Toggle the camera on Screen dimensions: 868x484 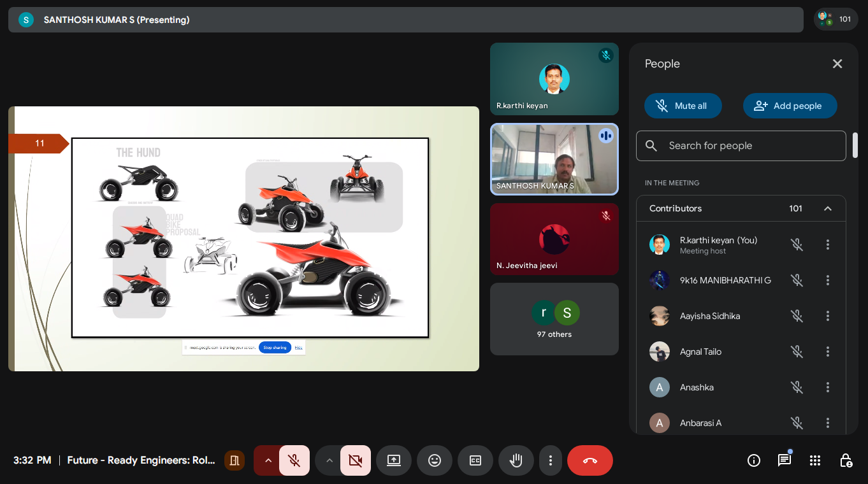coord(356,460)
